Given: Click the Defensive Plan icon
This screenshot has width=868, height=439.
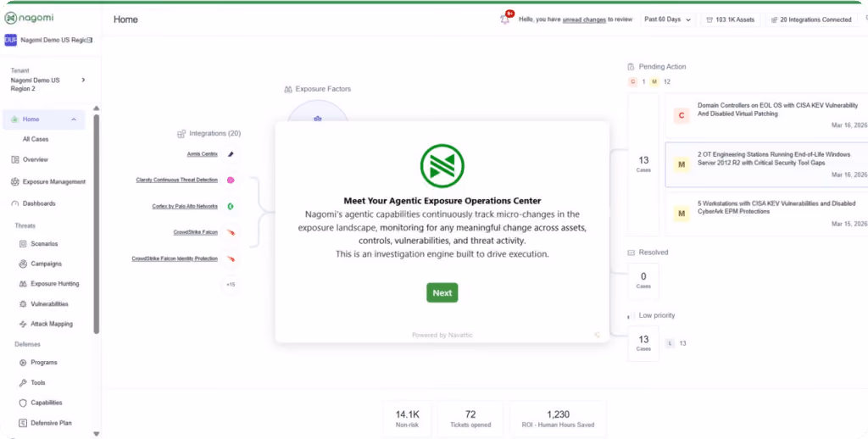Looking at the screenshot, I should pos(23,423).
